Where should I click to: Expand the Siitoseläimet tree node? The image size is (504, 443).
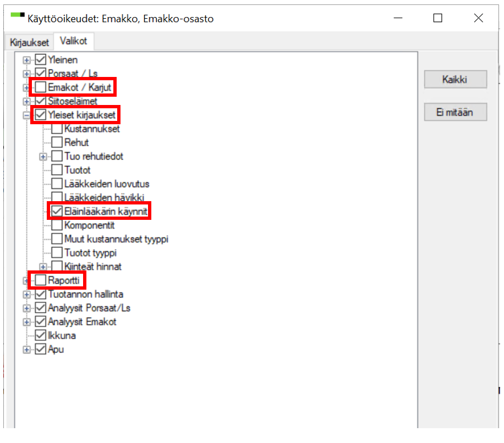coord(26,102)
